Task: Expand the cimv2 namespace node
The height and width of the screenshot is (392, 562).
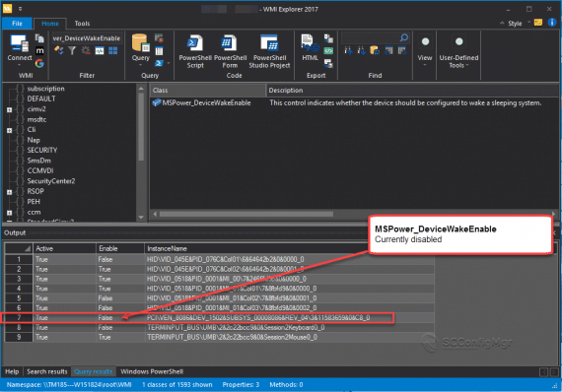Action: pos(10,110)
